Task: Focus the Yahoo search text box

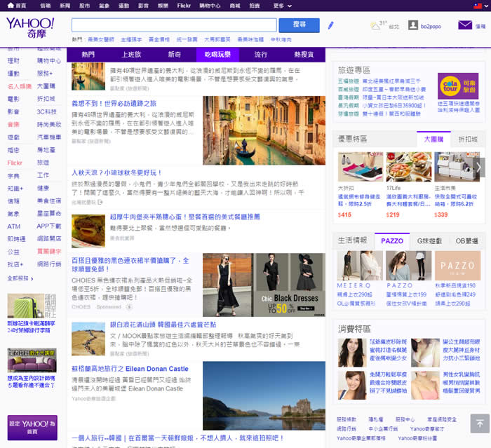Action: click(174, 25)
